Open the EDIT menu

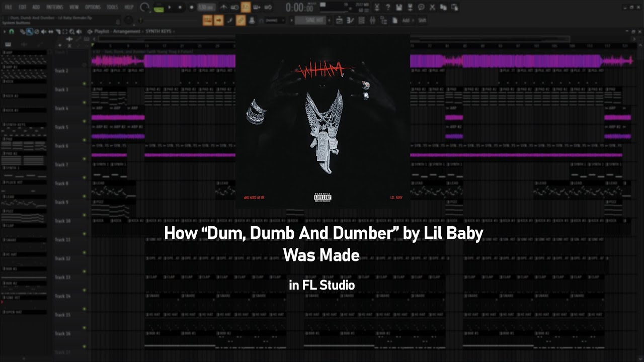(23, 7)
